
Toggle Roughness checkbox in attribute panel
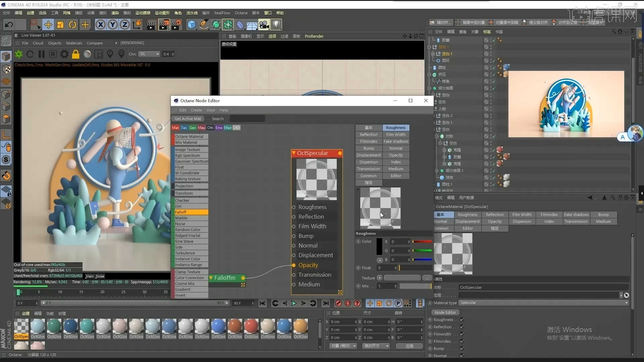click(x=462, y=320)
